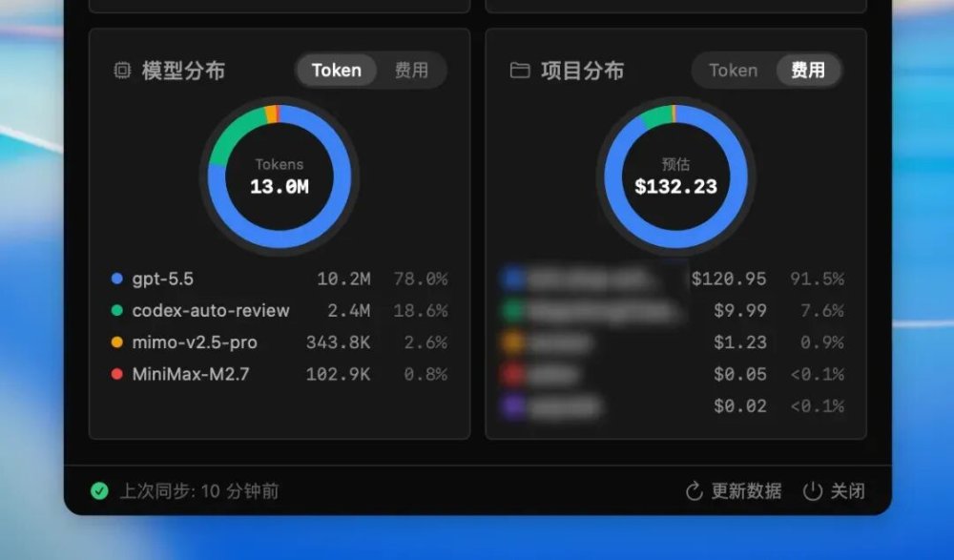Click the 0.9% project share
Image resolution: width=954 pixels, height=560 pixels.
tap(822, 342)
